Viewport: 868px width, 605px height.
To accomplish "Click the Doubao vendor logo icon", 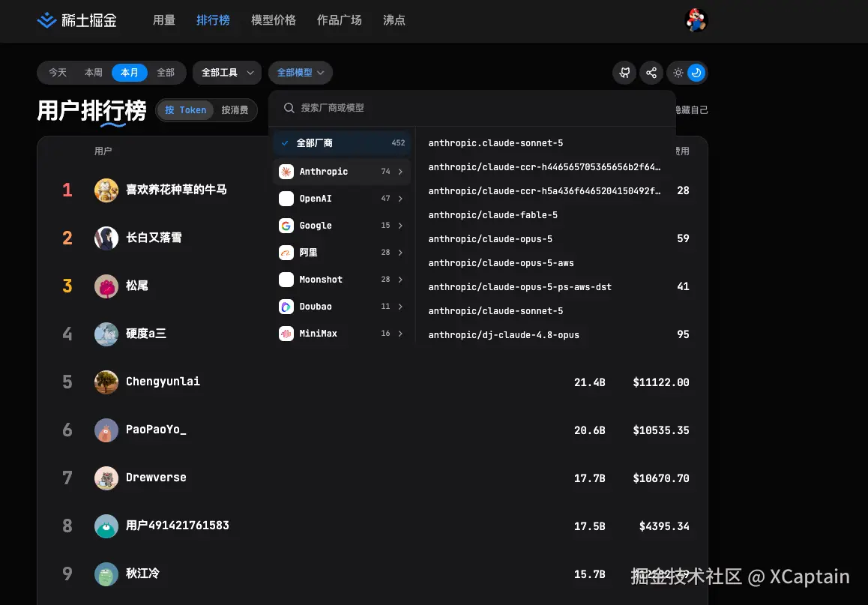I will [x=286, y=306].
